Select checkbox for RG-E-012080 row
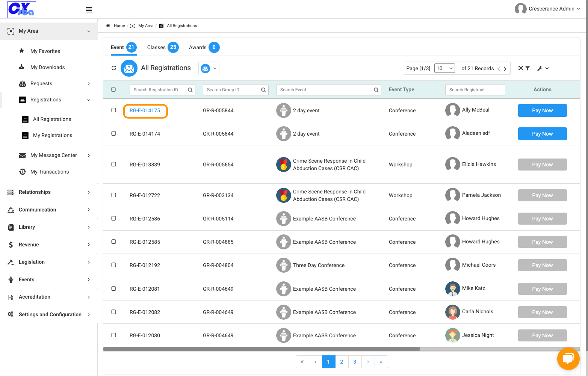Viewport: 588px width, 376px height. [113, 335]
